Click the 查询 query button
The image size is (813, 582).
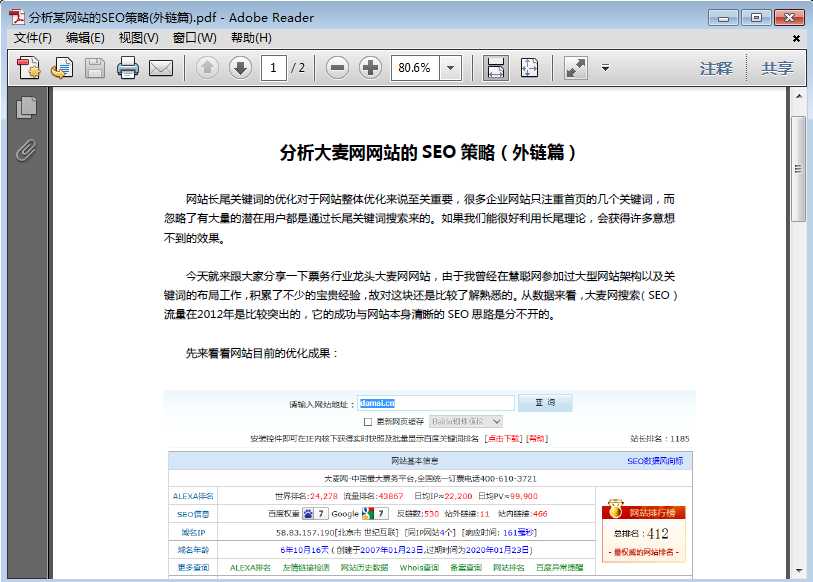click(545, 403)
